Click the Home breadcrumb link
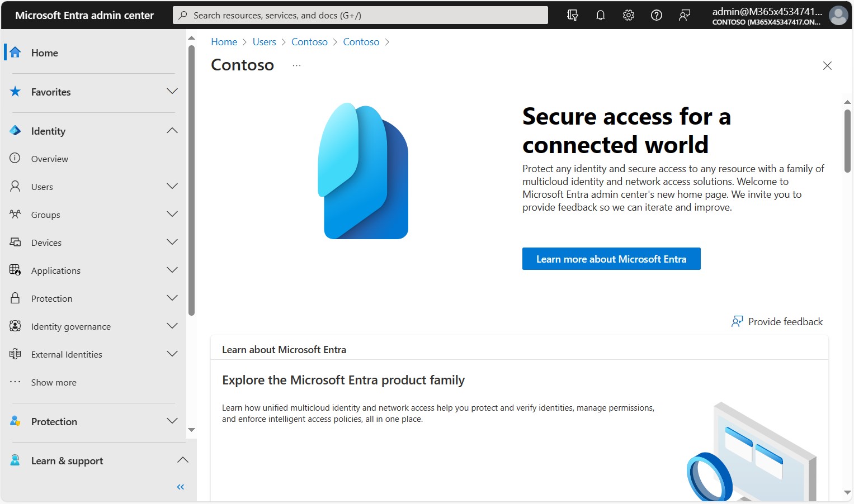Image resolution: width=854 pixels, height=504 pixels. click(224, 42)
